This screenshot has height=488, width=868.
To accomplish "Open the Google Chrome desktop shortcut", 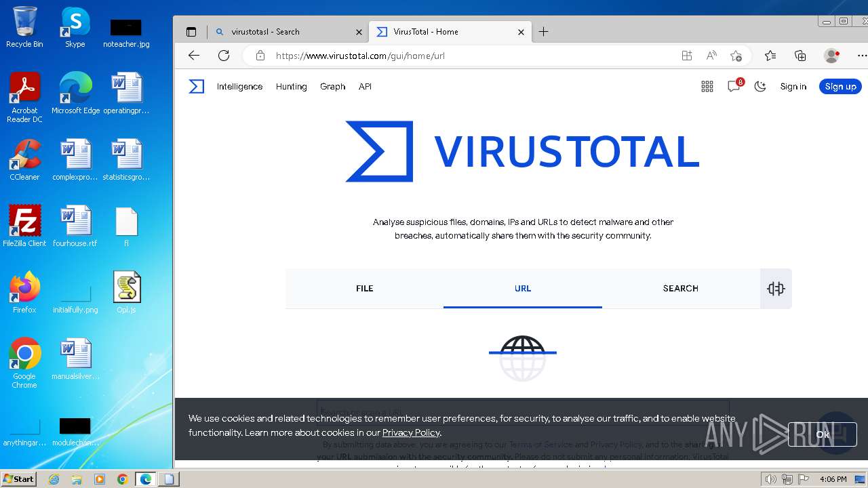I will 24,363.
